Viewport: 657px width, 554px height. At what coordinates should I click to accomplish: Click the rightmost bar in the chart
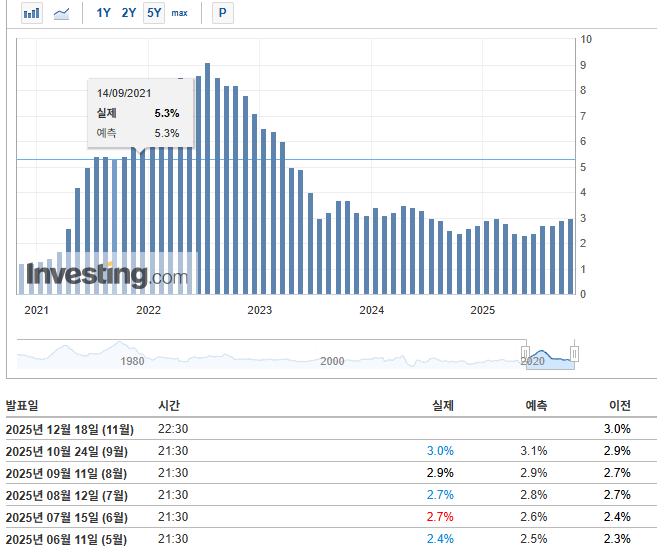coord(571,257)
